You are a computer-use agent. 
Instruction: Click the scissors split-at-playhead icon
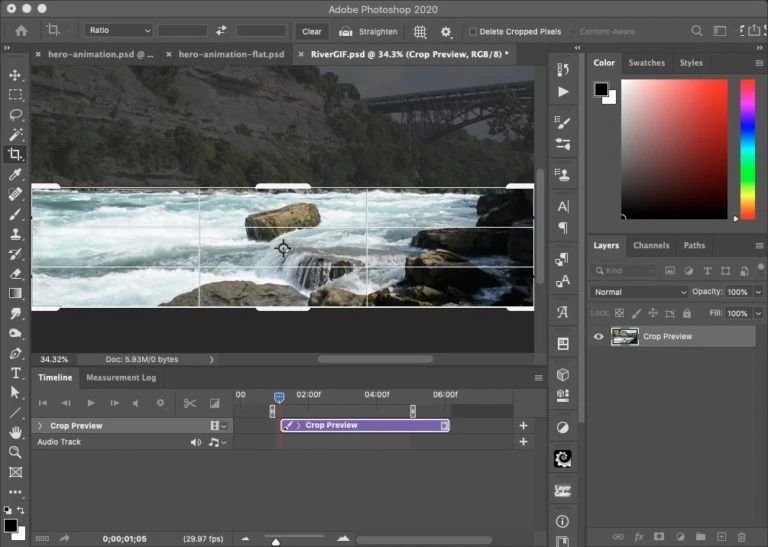point(189,403)
